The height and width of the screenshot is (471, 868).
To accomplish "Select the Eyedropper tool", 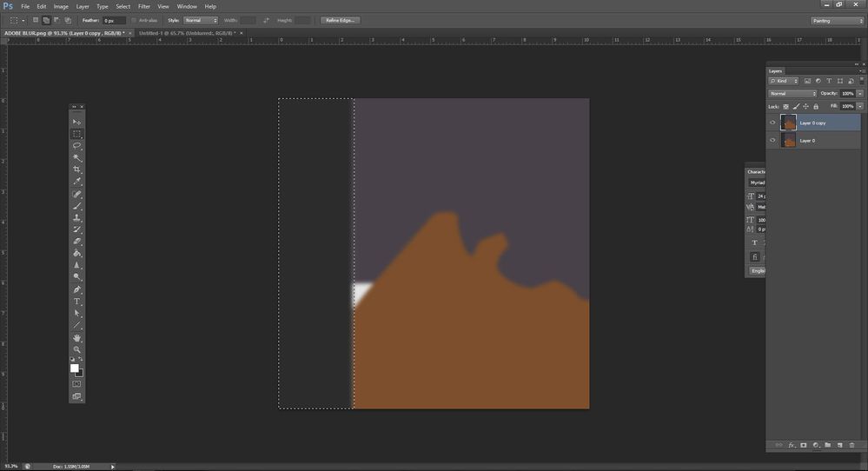I will pyautogui.click(x=77, y=182).
